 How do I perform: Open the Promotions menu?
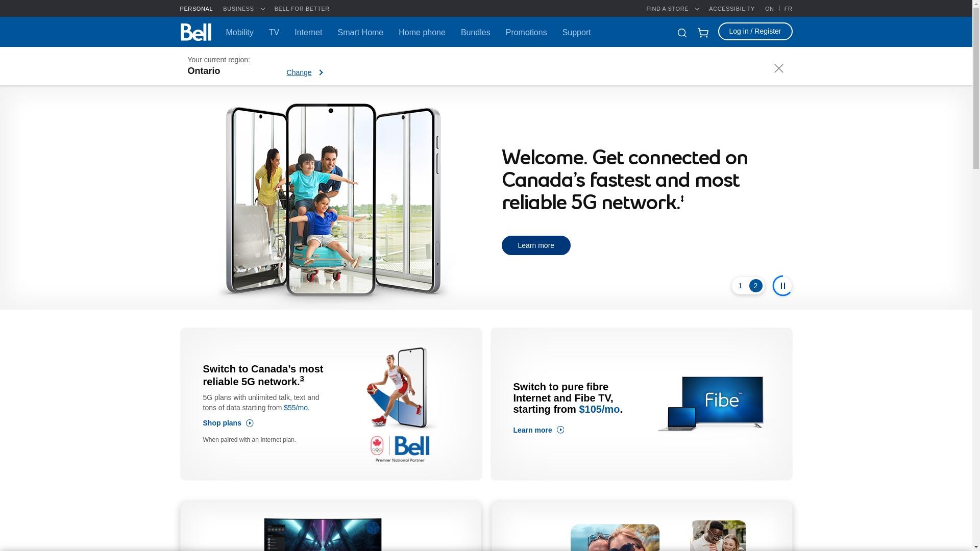[526, 33]
